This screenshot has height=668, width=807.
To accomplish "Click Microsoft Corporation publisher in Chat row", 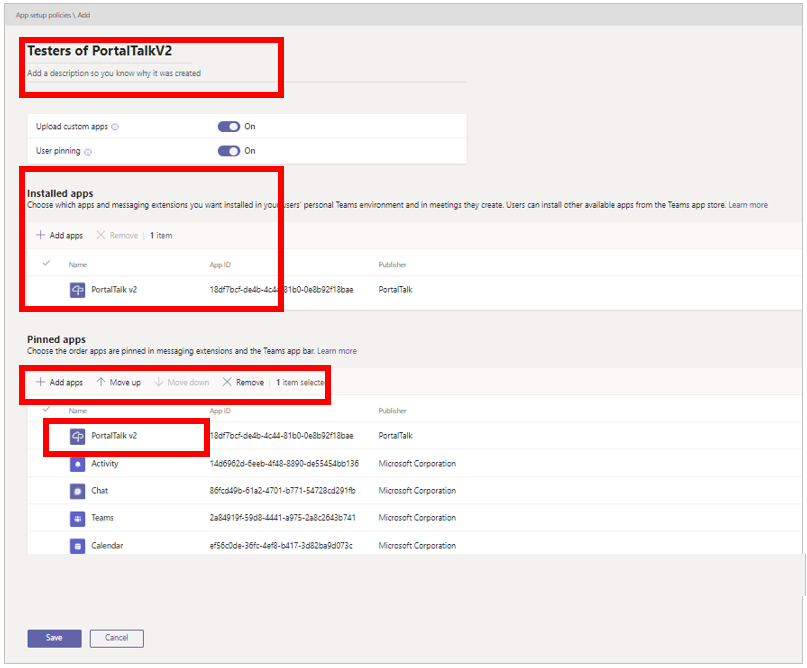I will (x=417, y=491).
